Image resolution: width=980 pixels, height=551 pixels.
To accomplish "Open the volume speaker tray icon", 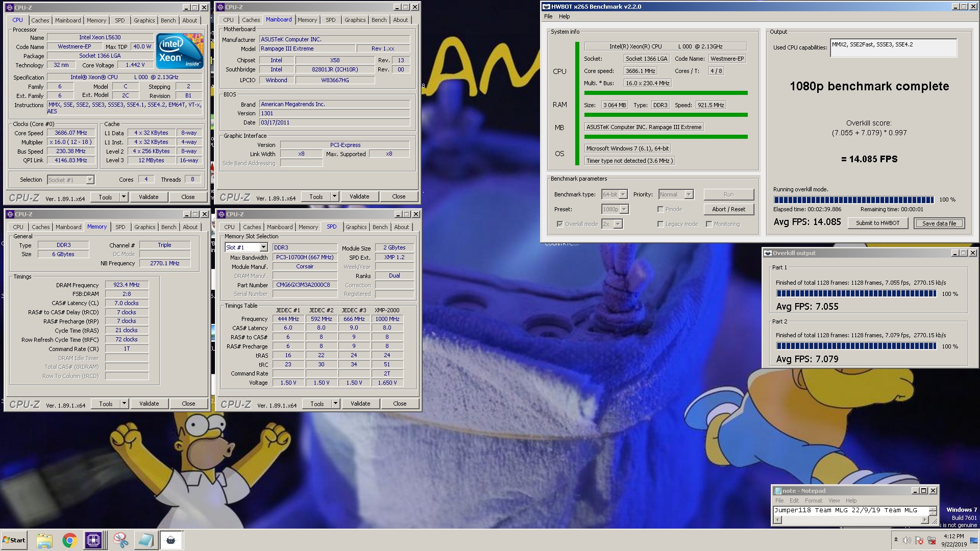I will coord(907,540).
